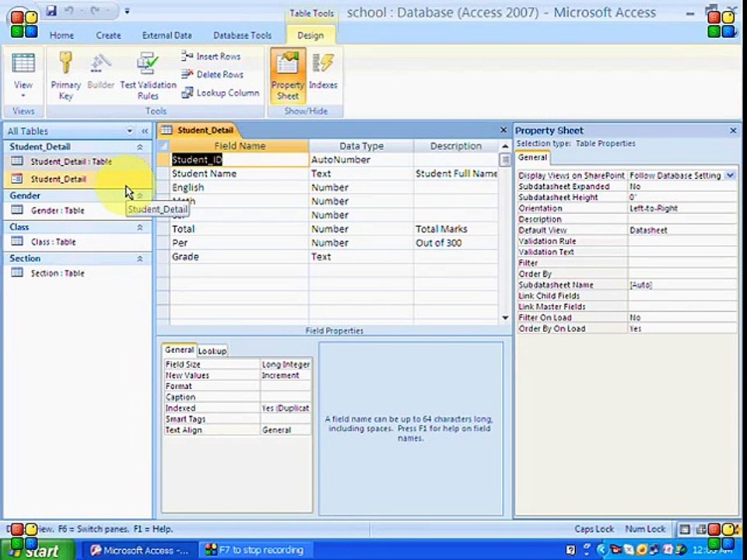Select Student_Detail : Table in navigation pane
The height and width of the screenshot is (560, 747).
click(77, 162)
